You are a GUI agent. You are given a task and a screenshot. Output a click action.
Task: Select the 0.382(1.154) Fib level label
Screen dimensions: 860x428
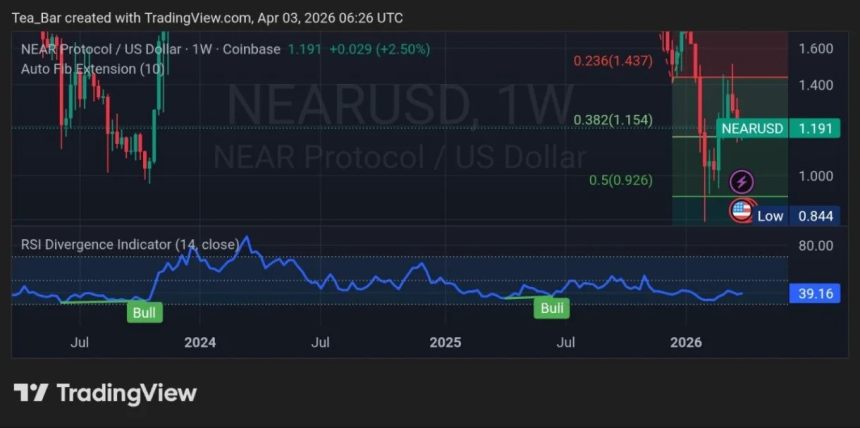click(612, 120)
